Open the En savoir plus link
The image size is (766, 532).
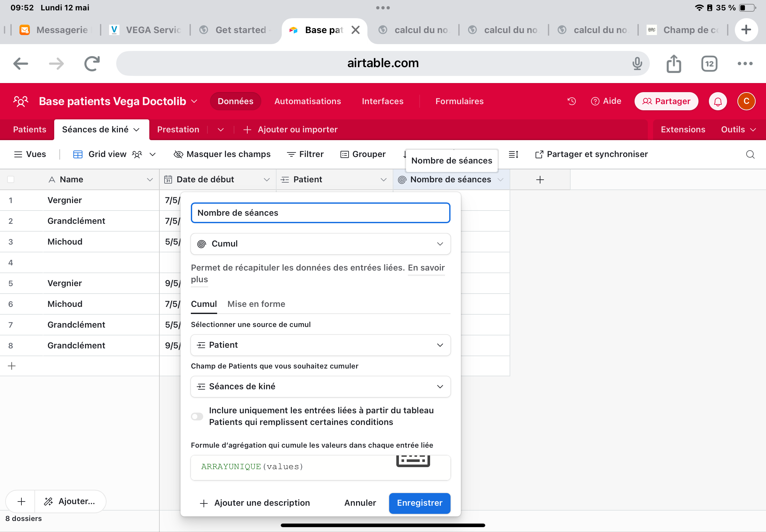pos(426,268)
